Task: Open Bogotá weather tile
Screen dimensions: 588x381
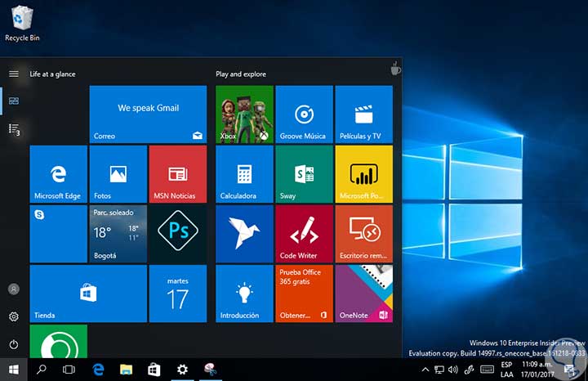Action: pos(118,234)
